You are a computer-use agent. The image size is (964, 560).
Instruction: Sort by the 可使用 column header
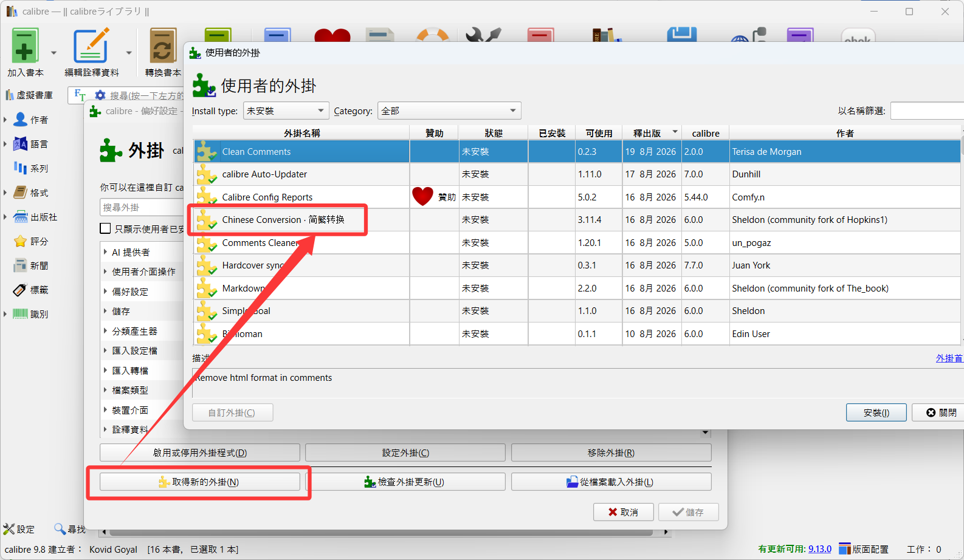(x=599, y=133)
